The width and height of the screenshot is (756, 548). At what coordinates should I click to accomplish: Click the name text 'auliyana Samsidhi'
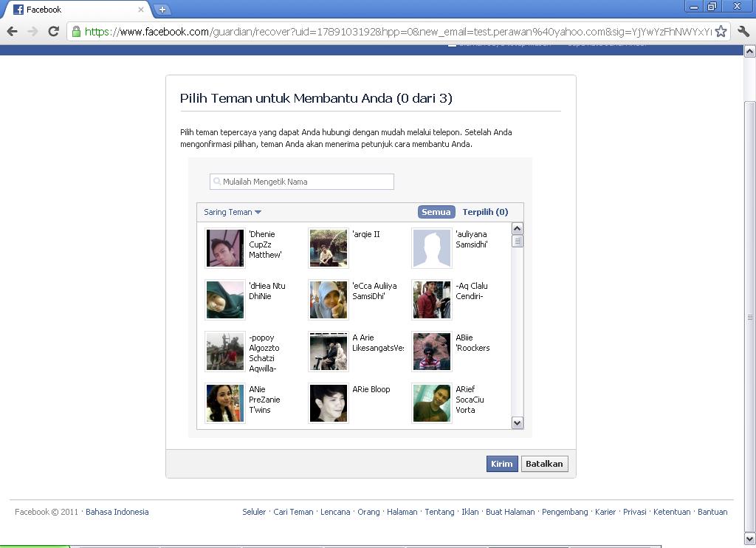coord(472,239)
